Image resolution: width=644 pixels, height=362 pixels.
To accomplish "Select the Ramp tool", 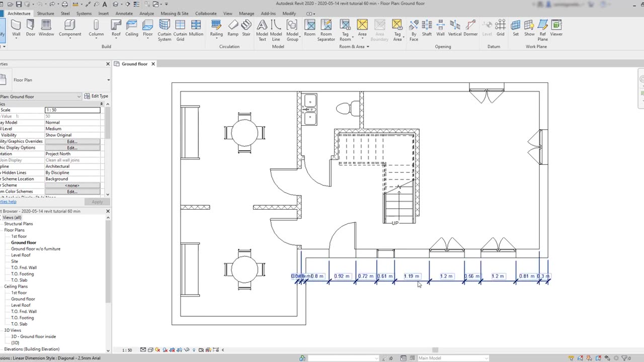I will (x=233, y=28).
